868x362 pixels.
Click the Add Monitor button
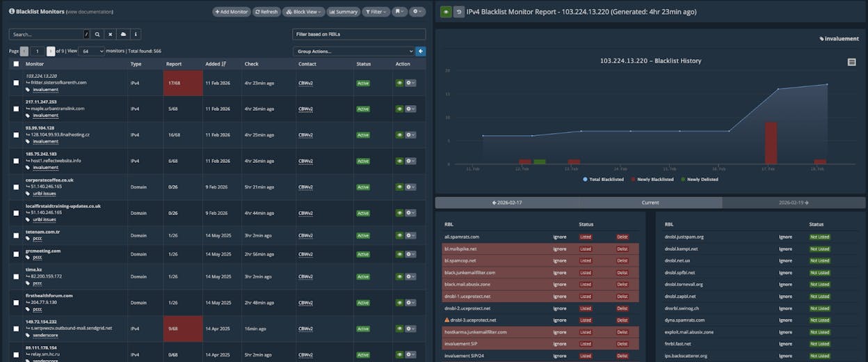pyautogui.click(x=231, y=12)
